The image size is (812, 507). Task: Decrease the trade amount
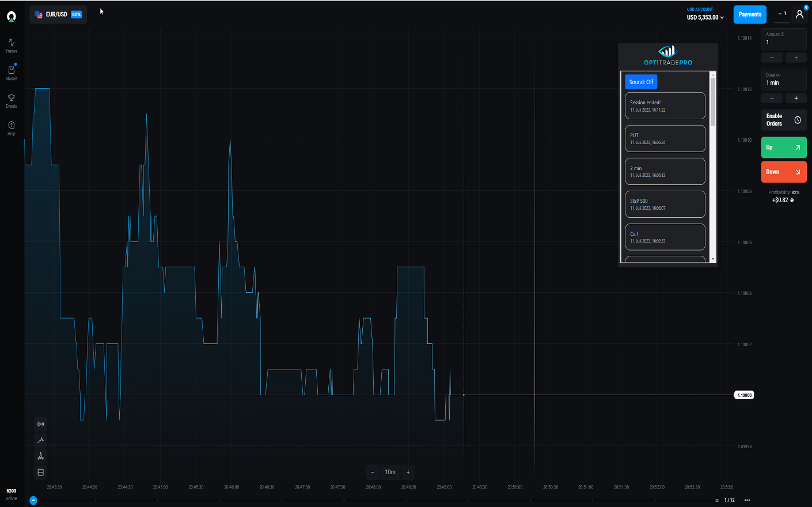click(x=772, y=58)
